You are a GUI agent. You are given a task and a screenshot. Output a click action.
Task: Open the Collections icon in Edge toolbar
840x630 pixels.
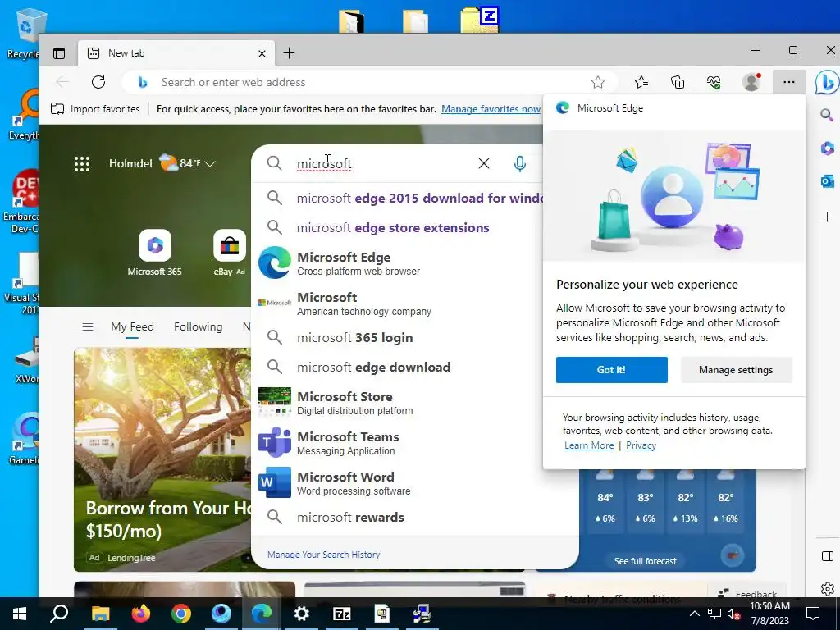click(678, 82)
